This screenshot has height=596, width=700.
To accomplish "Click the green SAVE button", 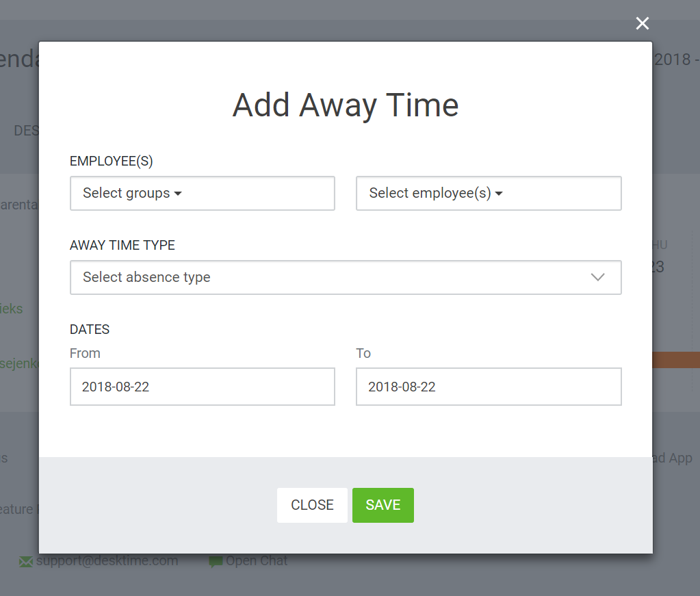I will [x=383, y=505].
